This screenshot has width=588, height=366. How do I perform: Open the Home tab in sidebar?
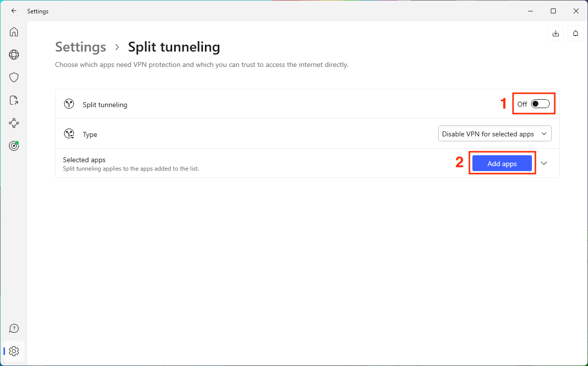14,32
